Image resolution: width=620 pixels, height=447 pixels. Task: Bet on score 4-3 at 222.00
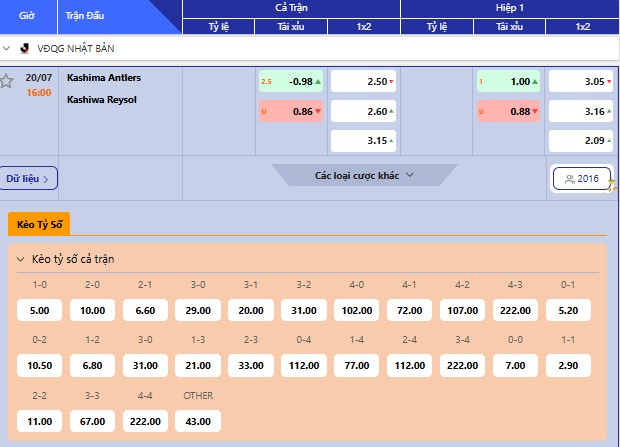point(515,310)
